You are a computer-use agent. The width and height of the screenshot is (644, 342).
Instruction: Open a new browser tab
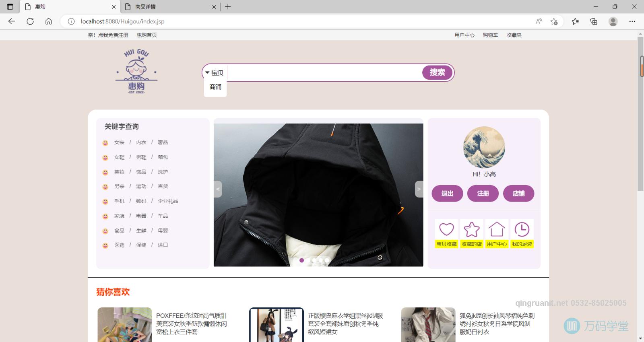point(228,6)
